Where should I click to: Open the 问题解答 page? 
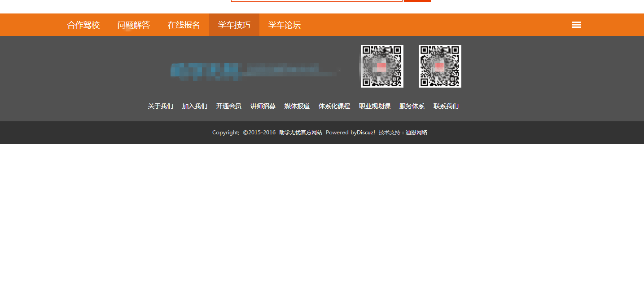coord(134,25)
